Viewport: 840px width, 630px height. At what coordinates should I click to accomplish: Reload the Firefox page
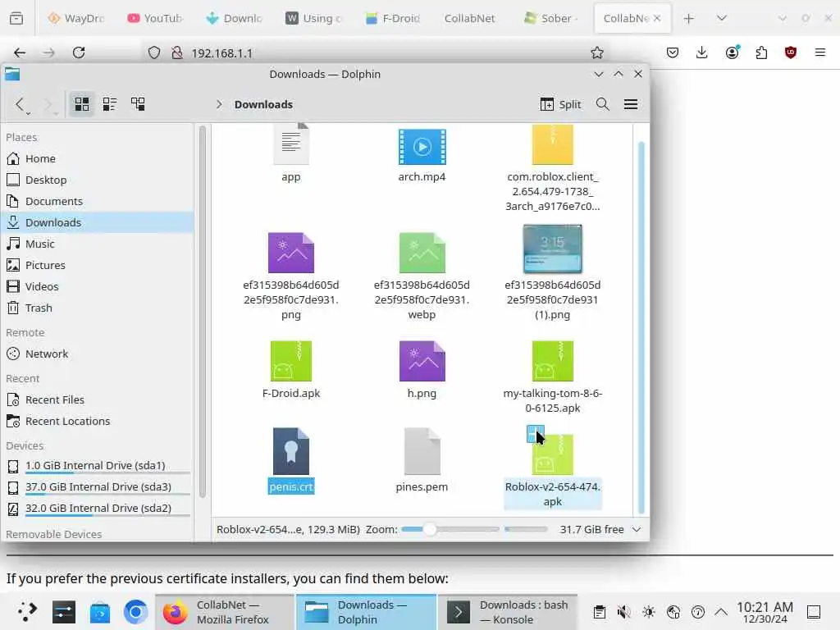point(79,52)
